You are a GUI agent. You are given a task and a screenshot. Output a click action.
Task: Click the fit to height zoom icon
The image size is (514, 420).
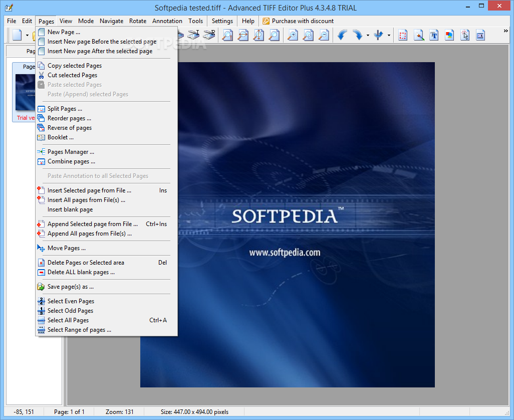259,35
